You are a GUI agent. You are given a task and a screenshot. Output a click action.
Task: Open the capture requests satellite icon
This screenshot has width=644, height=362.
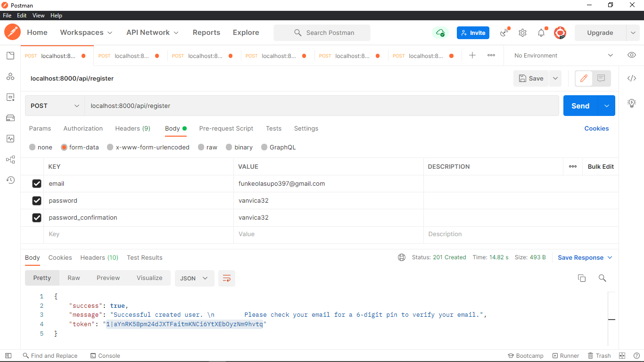tap(505, 33)
